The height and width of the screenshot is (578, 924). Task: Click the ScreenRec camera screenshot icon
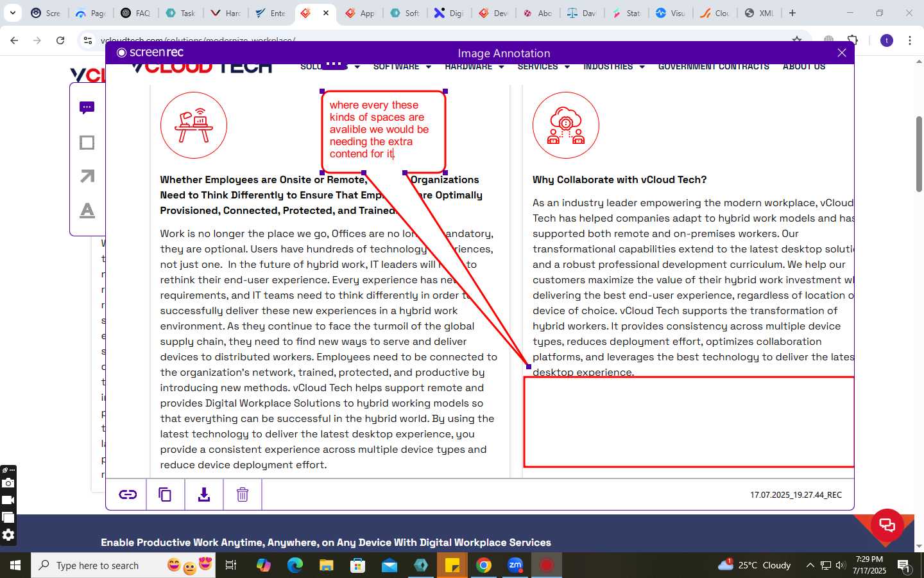(x=8, y=483)
